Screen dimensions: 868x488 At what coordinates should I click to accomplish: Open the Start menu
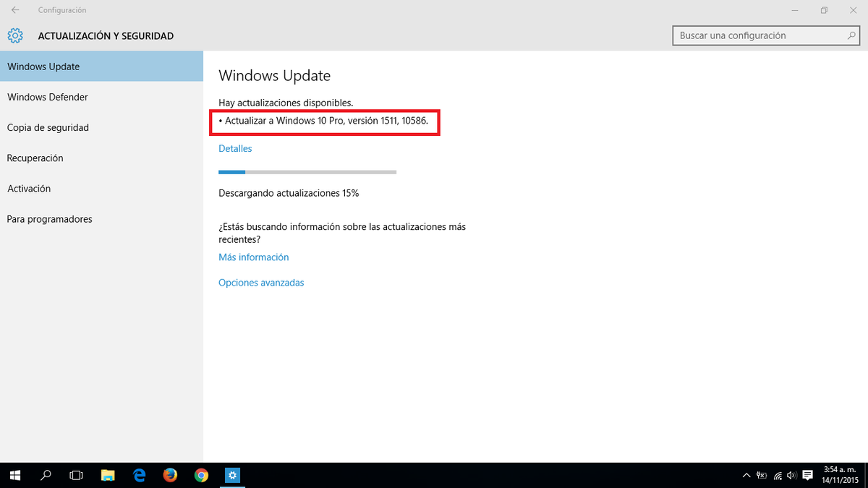(x=14, y=475)
